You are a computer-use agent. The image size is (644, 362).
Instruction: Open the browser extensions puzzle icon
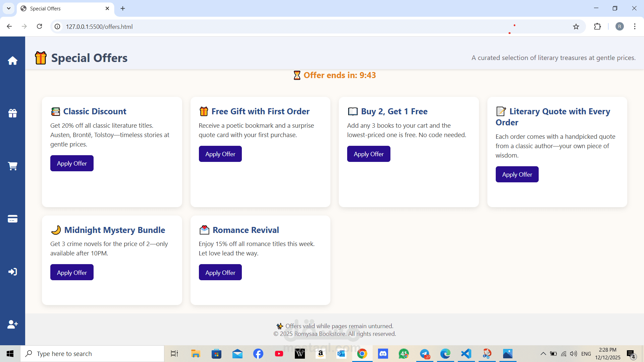(x=597, y=26)
